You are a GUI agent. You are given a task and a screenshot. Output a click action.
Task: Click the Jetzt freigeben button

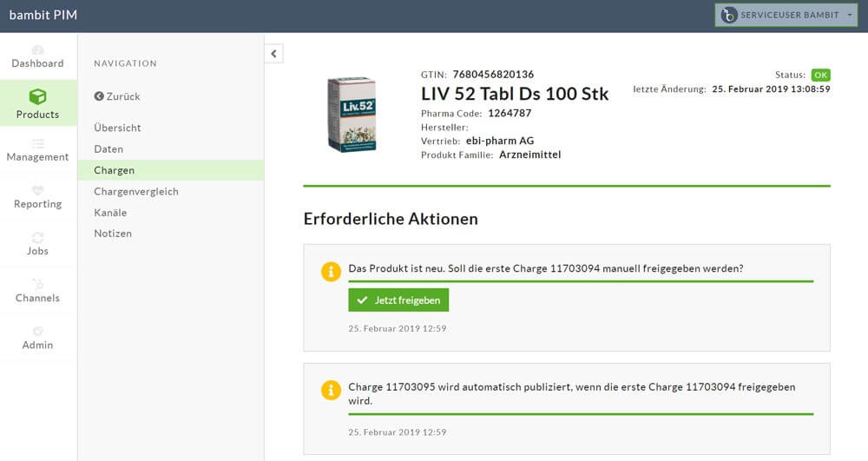click(398, 300)
